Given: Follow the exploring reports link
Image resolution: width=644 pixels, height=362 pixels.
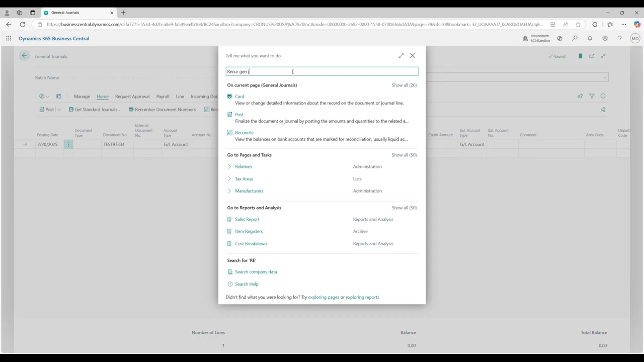Looking at the screenshot, I should pyautogui.click(x=362, y=297).
